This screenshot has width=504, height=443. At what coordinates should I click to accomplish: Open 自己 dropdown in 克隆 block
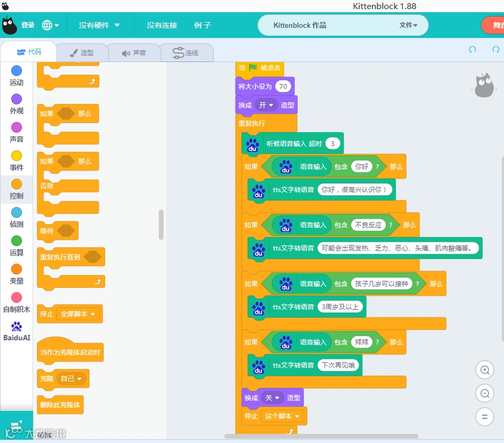click(x=71, y=379)
